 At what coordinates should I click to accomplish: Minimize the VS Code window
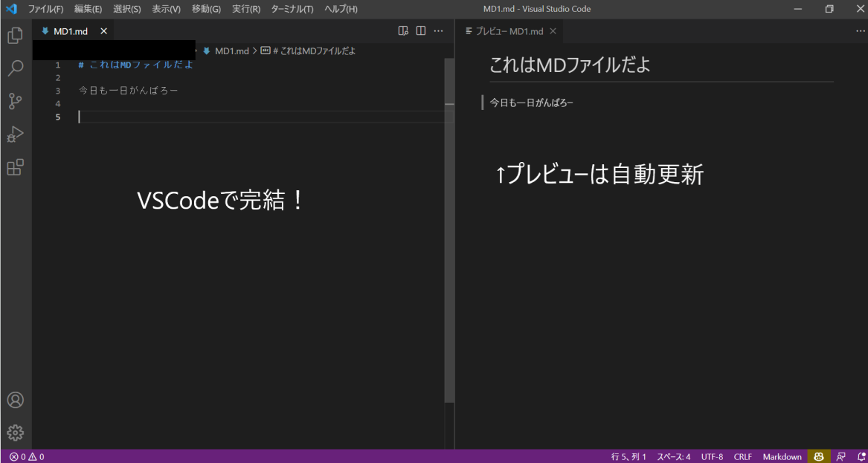point(797,9)
